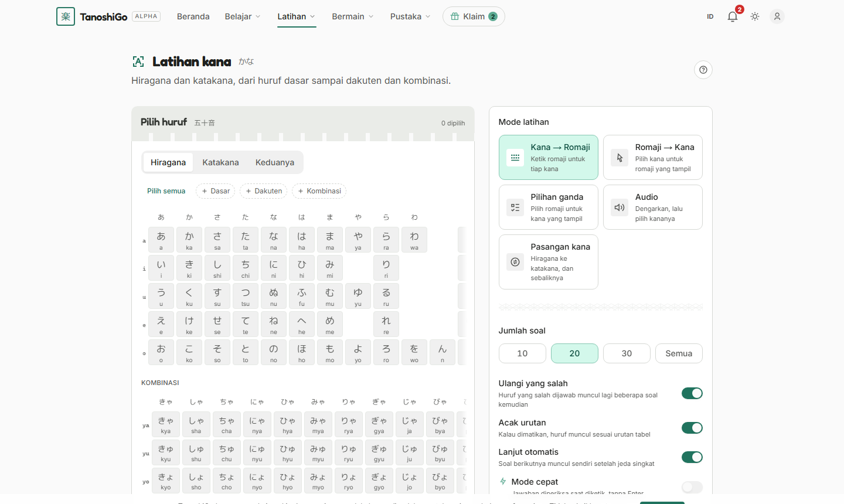Click the Kana → Romaji keyboard icon
The width and height of the screenshot is (844, 504).
pyautogui.click(x=515, y=158)
